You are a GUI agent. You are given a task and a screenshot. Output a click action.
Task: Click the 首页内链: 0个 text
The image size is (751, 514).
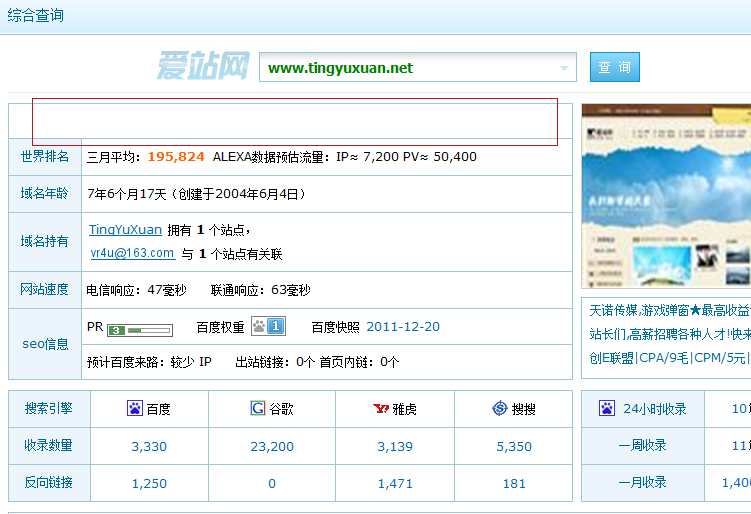(359, 362)
